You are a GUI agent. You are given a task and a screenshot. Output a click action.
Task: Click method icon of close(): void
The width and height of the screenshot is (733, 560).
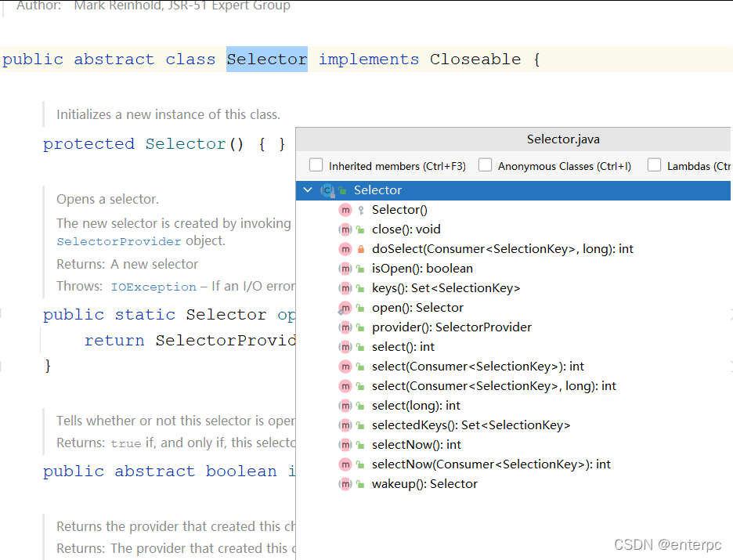coord(345,229)
